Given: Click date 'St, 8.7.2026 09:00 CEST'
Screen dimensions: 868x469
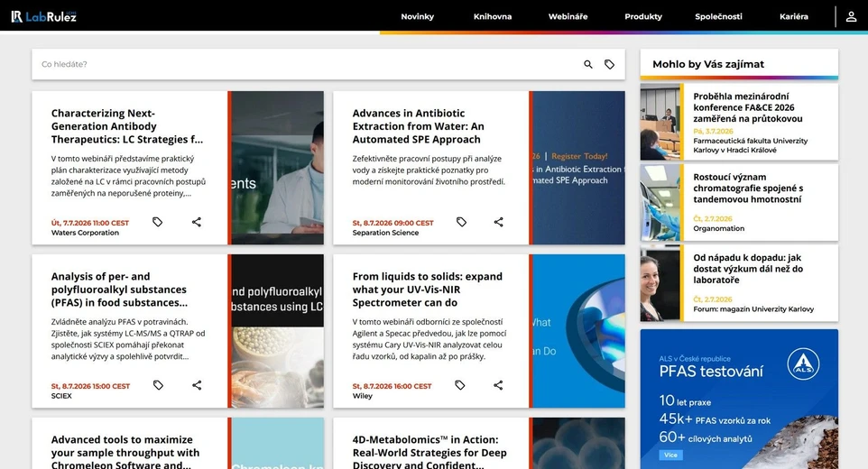Looking at the screenshot, I should click(x=393, y=223).
